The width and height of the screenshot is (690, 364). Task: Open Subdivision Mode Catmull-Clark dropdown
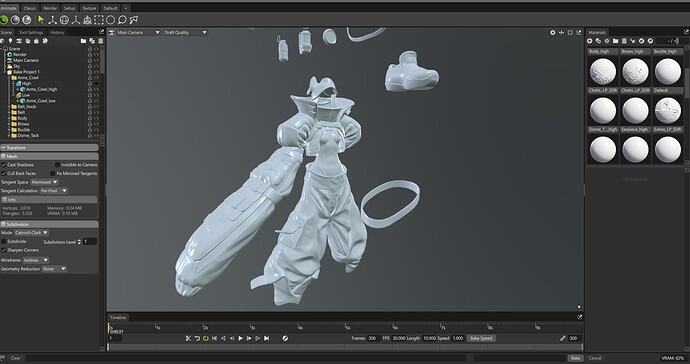click(31, 232)
